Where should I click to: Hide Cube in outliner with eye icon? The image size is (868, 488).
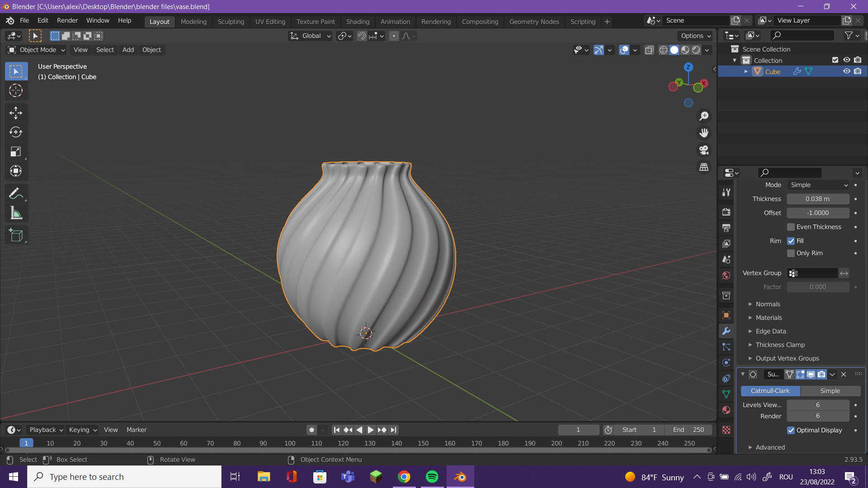[x=846, y=71]
